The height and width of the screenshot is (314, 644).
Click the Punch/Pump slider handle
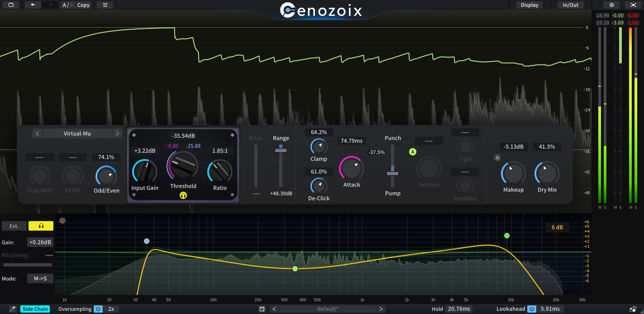click(x=392, y=174)
